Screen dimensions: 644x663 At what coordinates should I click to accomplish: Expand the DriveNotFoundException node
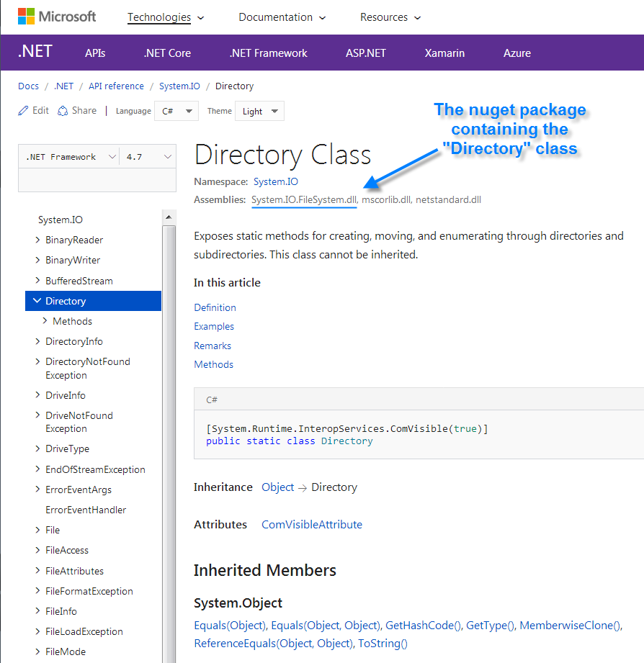[37, 415]
